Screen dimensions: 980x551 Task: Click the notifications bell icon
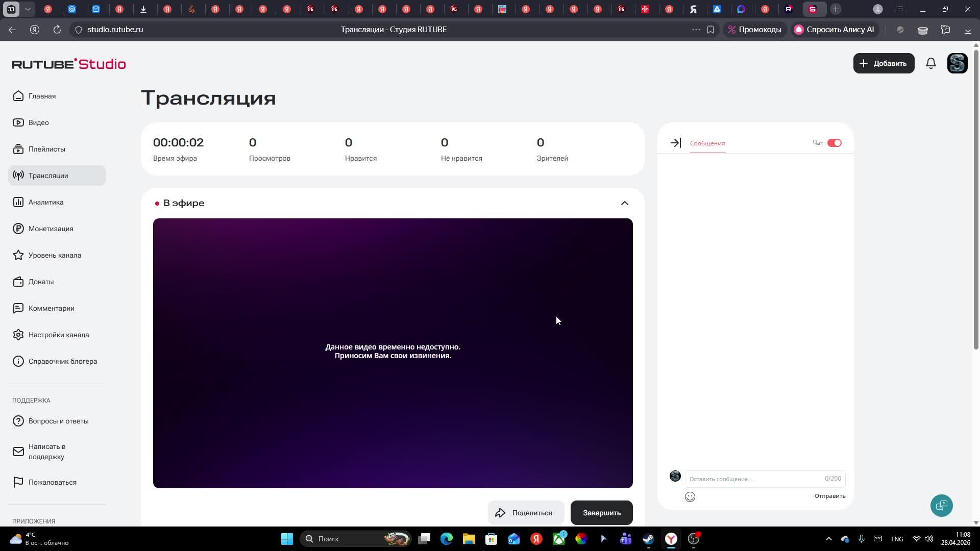(x=930, y=63)
